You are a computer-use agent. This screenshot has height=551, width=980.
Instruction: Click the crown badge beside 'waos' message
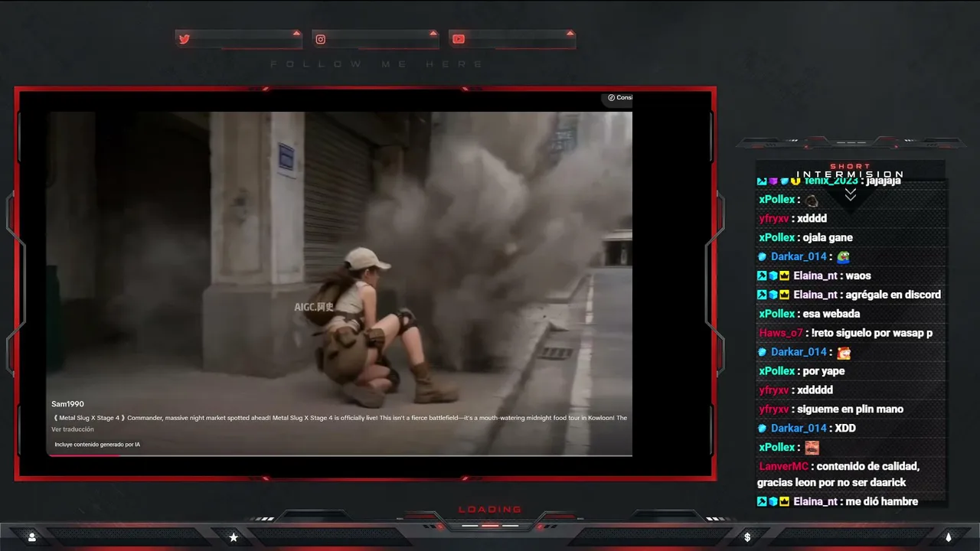coord(784,276)
